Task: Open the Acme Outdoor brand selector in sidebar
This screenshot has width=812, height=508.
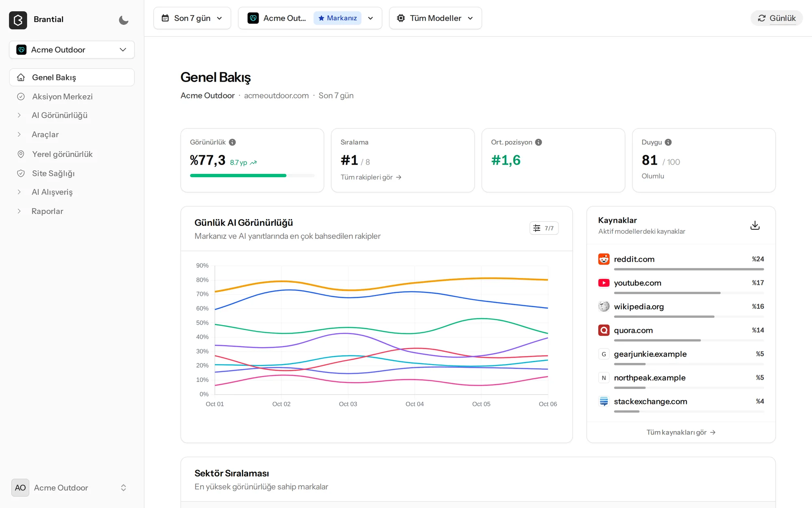Action: point(72,50)
